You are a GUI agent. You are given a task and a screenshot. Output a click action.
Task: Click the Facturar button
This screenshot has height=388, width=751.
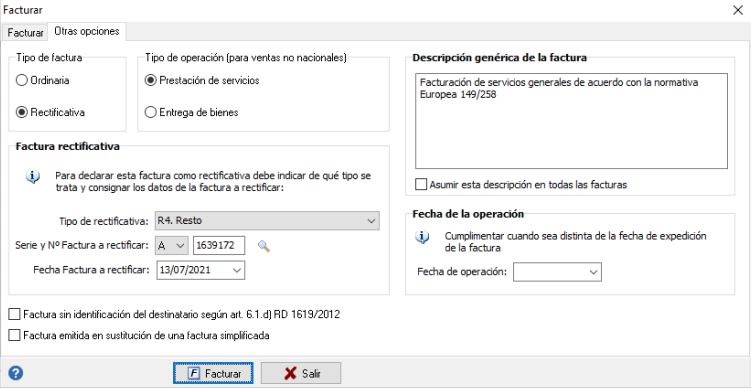(213, 373)
